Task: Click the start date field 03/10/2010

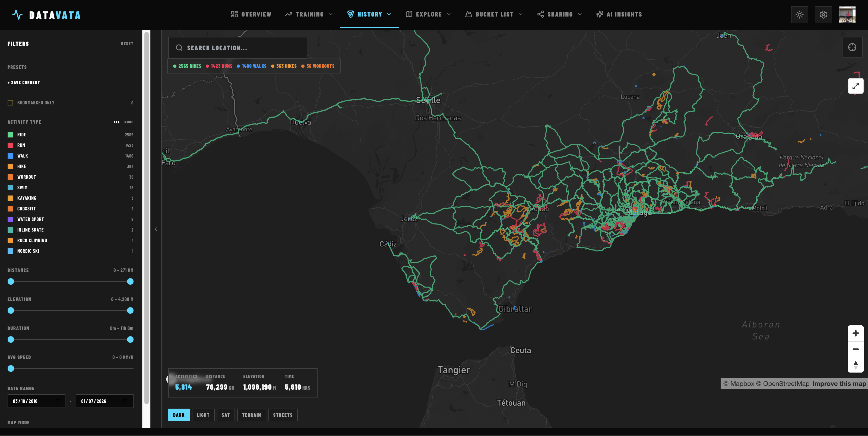Action: point(36,401)
